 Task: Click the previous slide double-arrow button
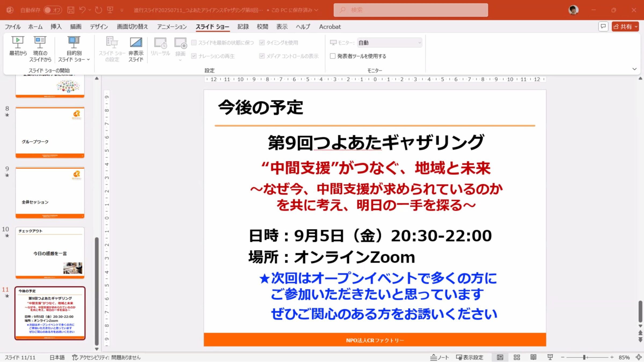[x=640, y=333]
